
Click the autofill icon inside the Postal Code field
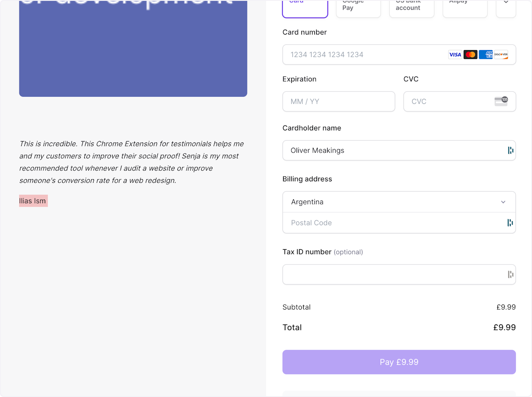tap(510, 222)
